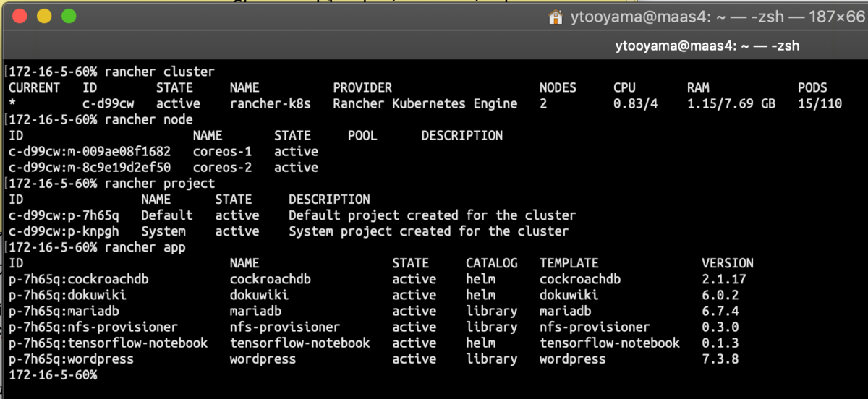Click version '2.1.17' of cockroachdb
The image size is (868, 399).
point(724,279)
